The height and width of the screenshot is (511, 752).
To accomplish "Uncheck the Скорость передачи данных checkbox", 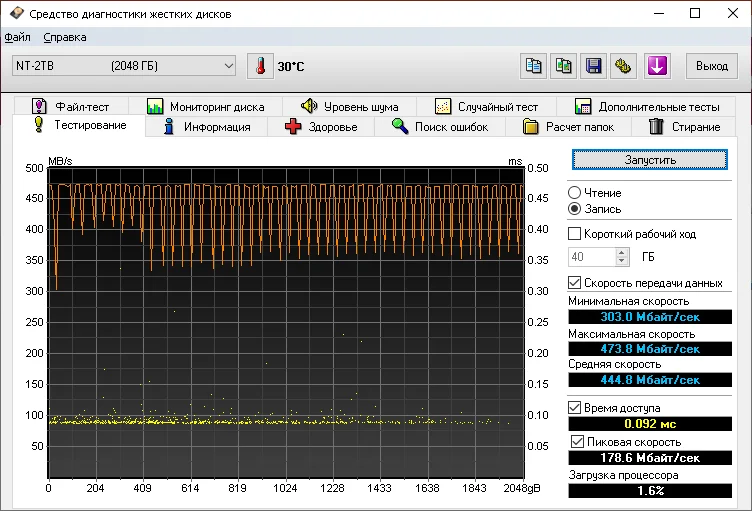I will tap(575, 283).
